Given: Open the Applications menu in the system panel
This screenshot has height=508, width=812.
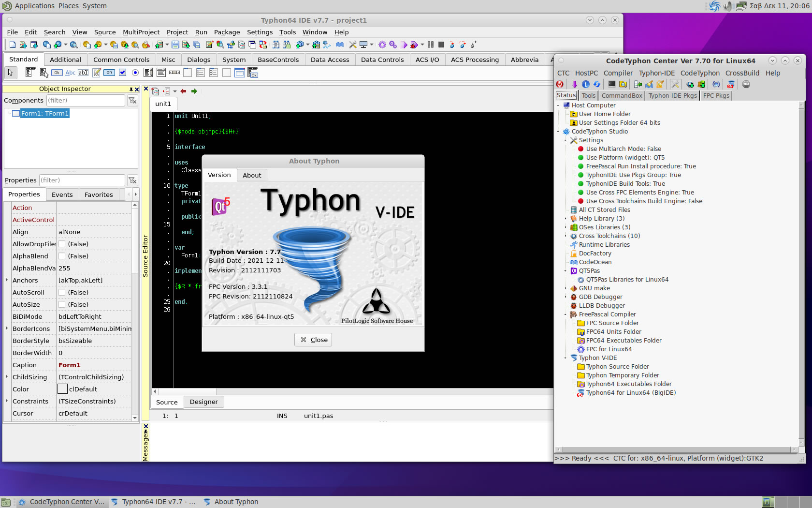Looking at the screenshot, I should point(34,6).
